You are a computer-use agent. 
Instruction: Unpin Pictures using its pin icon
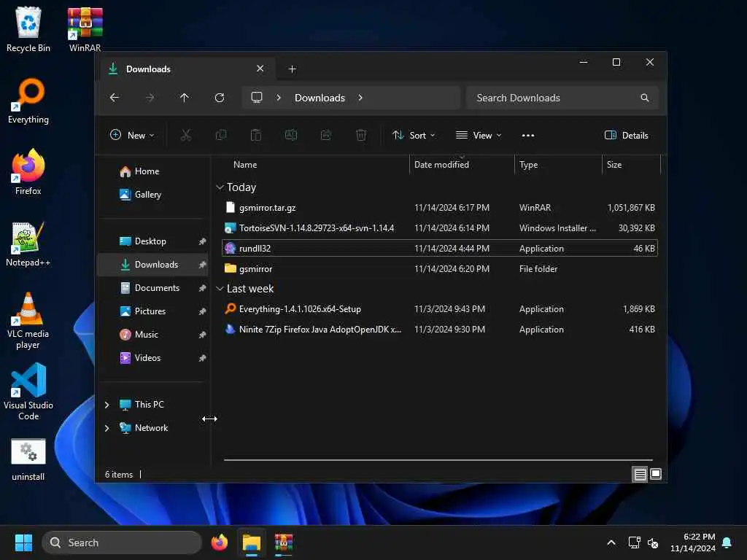[203, 311]
